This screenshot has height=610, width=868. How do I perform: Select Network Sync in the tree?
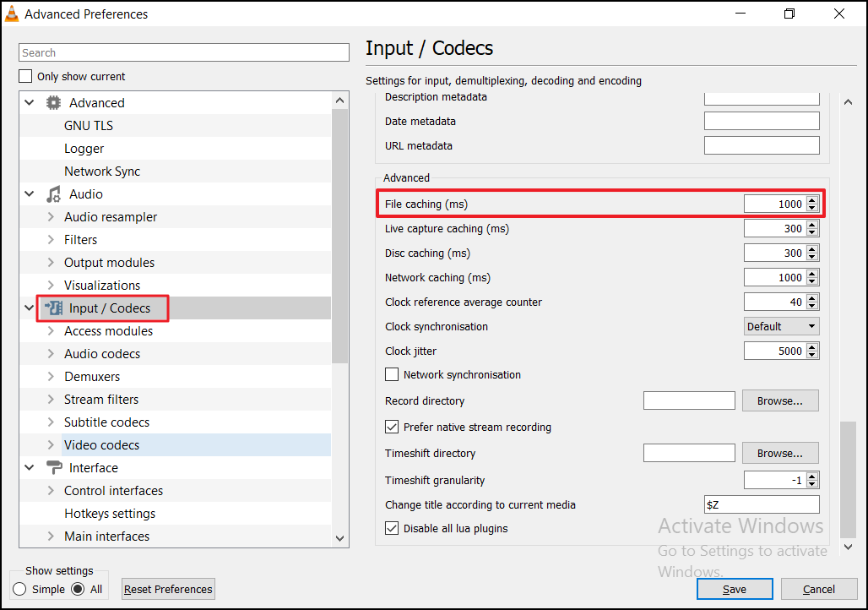102,172
